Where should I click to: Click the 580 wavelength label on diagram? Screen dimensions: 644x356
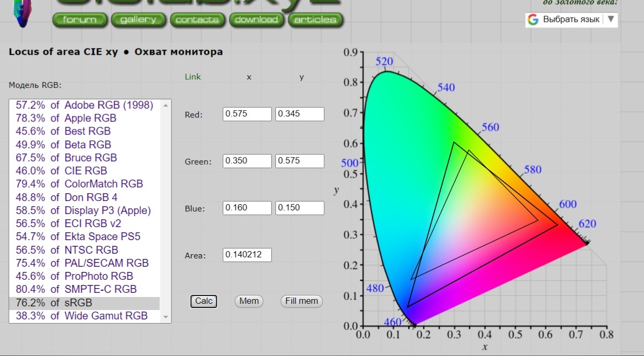coord(533,170)
